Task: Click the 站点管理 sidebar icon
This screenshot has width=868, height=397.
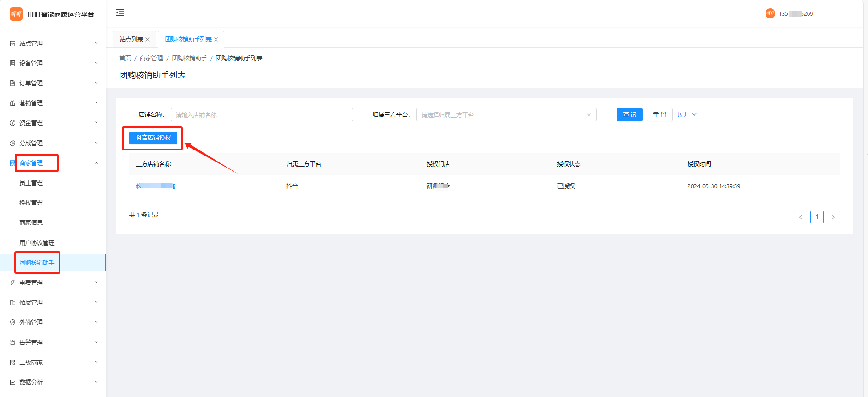Action: click(x=12, y=43)
